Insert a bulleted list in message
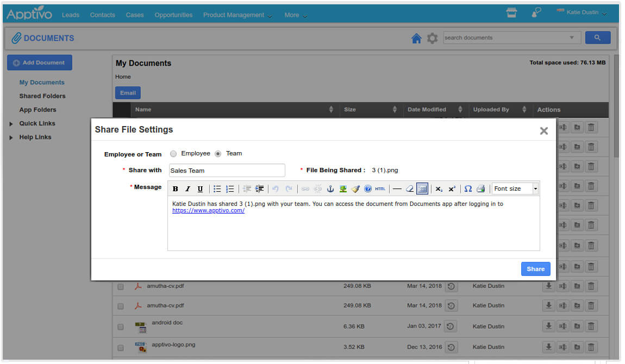Image resolution: width=625 pixels, height=364 pixels. click(x=217, y=189)
